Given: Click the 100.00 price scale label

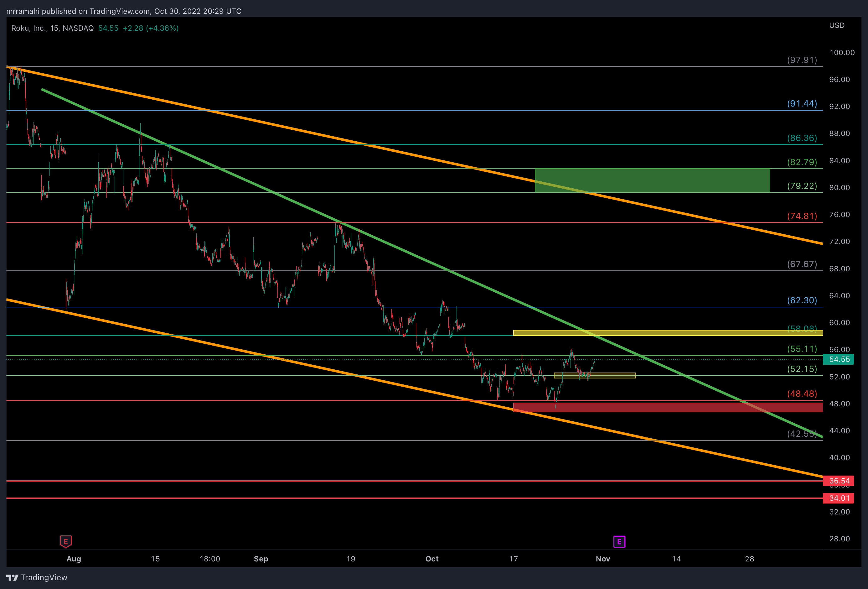Looking at the screenshot, I should click(x=842, y=53).
